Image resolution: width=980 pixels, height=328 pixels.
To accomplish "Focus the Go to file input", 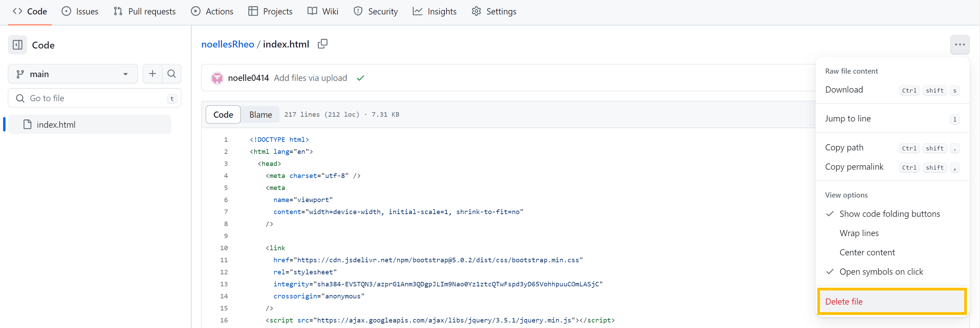I will (x=94, y=98).
